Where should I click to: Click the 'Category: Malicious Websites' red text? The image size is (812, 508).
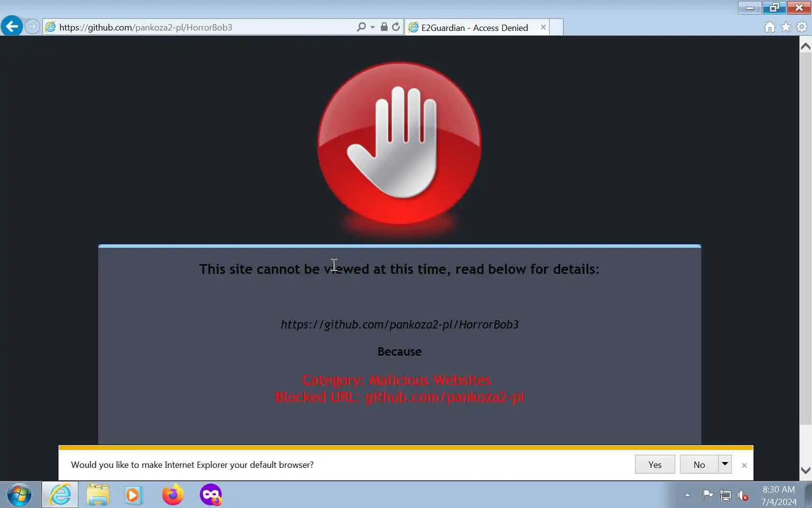396,380
